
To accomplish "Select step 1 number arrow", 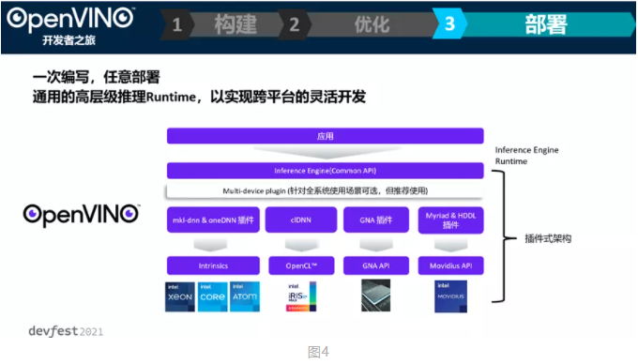I will pos(177,24).
